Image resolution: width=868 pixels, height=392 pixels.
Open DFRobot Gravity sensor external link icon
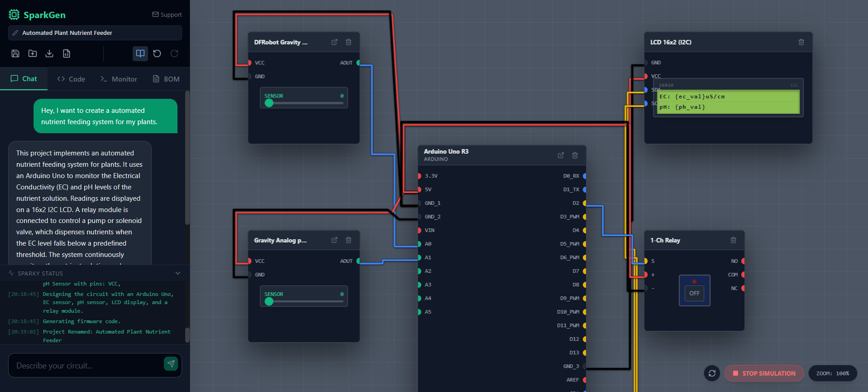click(x=334, y=42)
